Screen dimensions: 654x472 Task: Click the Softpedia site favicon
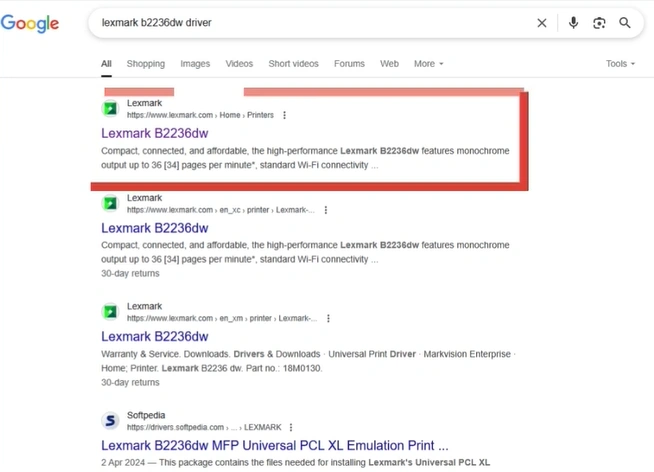coord(110,421)
